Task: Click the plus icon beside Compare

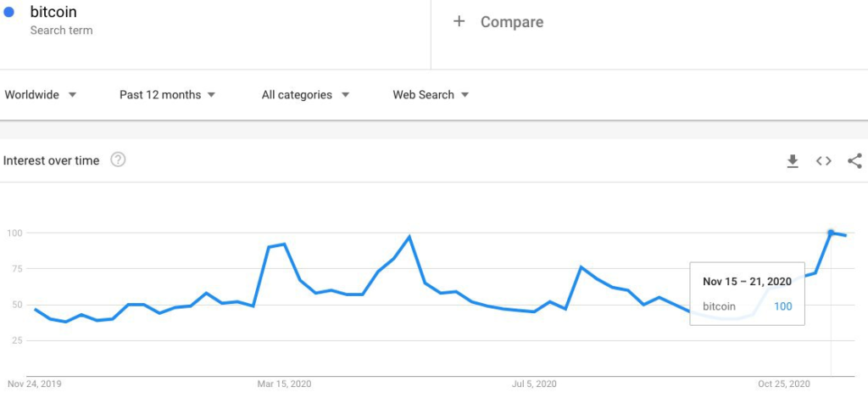Action: (x=459, y=21)
